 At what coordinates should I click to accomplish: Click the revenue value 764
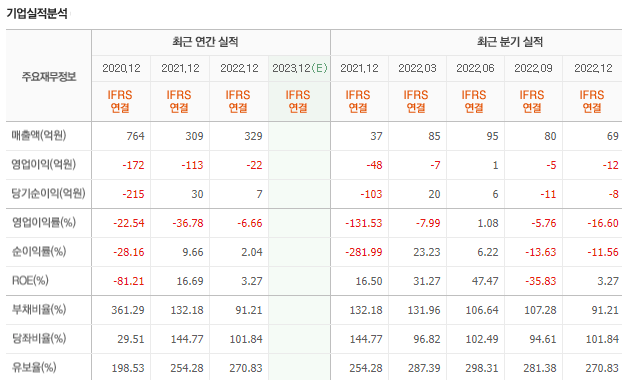[x=135, y=136]
